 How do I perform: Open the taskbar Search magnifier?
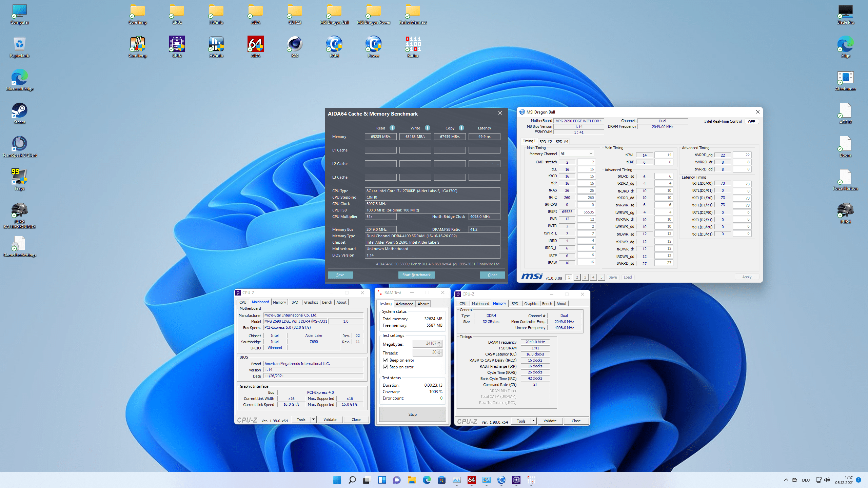pyautogui.click(x=352, y=480)
